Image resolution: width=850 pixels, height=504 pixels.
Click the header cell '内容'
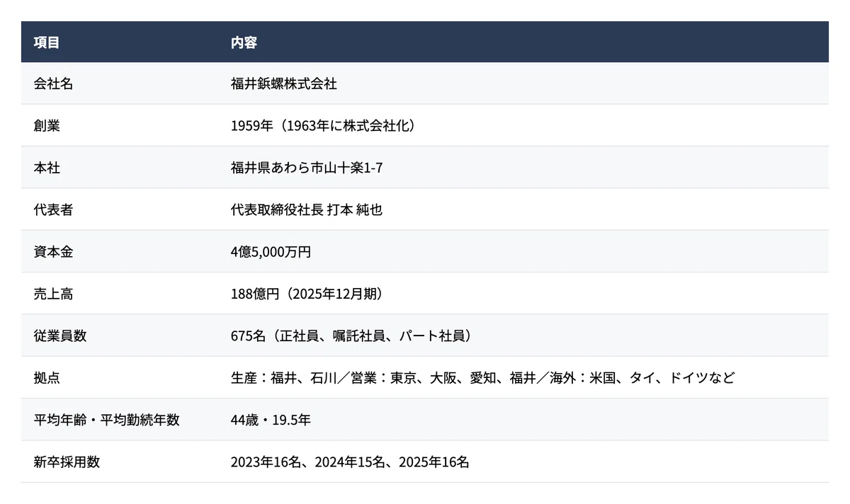(244, 42)
